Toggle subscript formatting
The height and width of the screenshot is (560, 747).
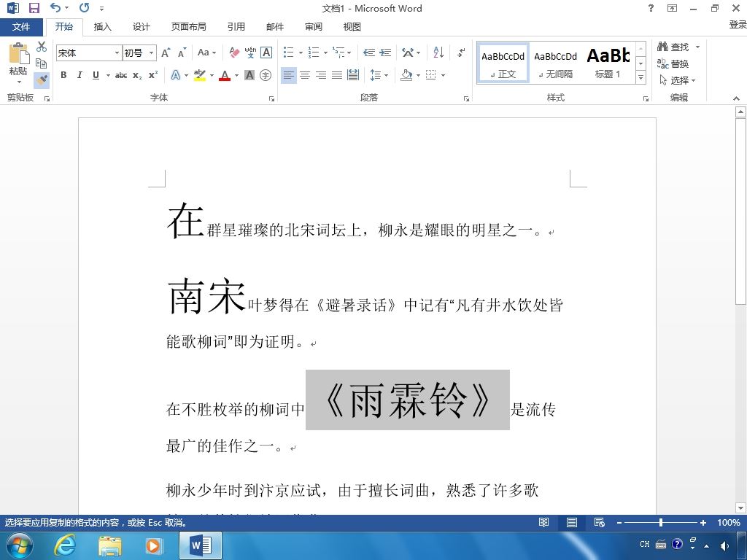[x=137, y=75]
